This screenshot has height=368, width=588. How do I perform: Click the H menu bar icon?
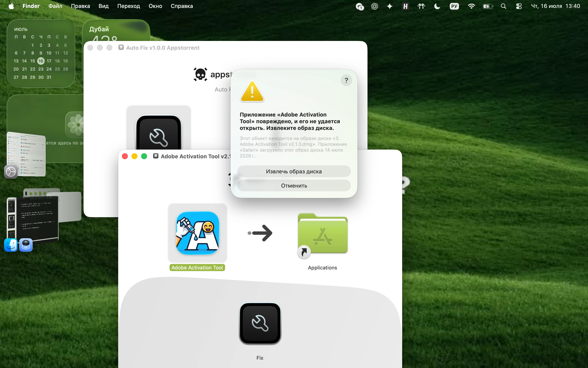405,6
